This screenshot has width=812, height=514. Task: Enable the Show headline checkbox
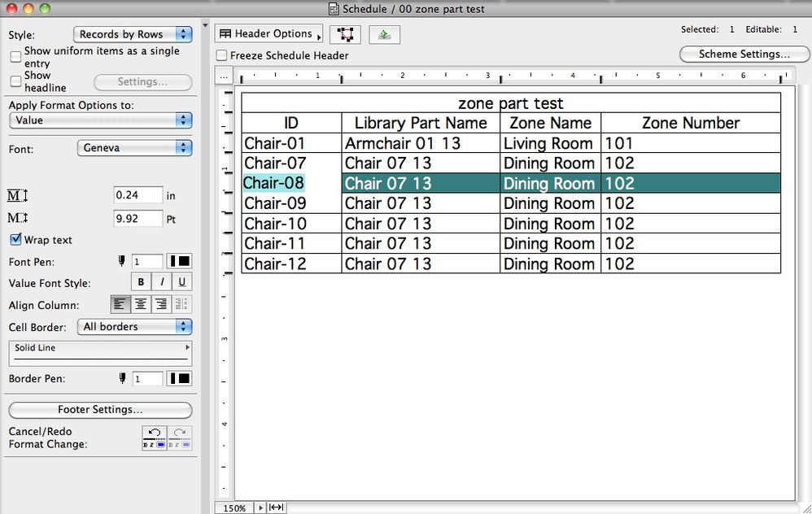click(x=15, y=81)
